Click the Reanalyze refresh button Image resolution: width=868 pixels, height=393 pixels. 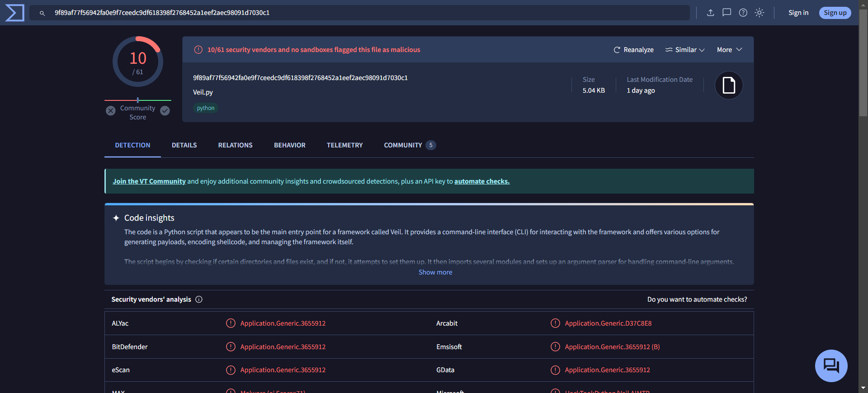point(633,50)
